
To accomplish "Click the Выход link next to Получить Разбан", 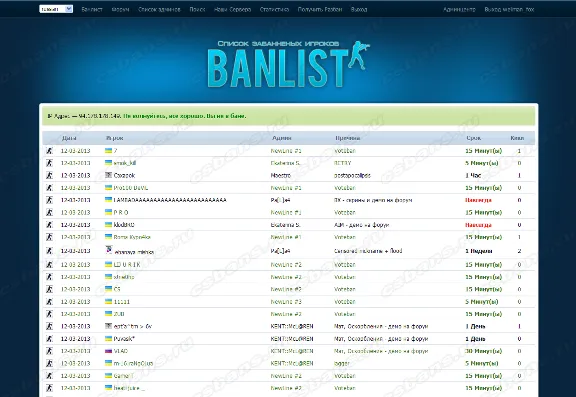I will 359,10.
